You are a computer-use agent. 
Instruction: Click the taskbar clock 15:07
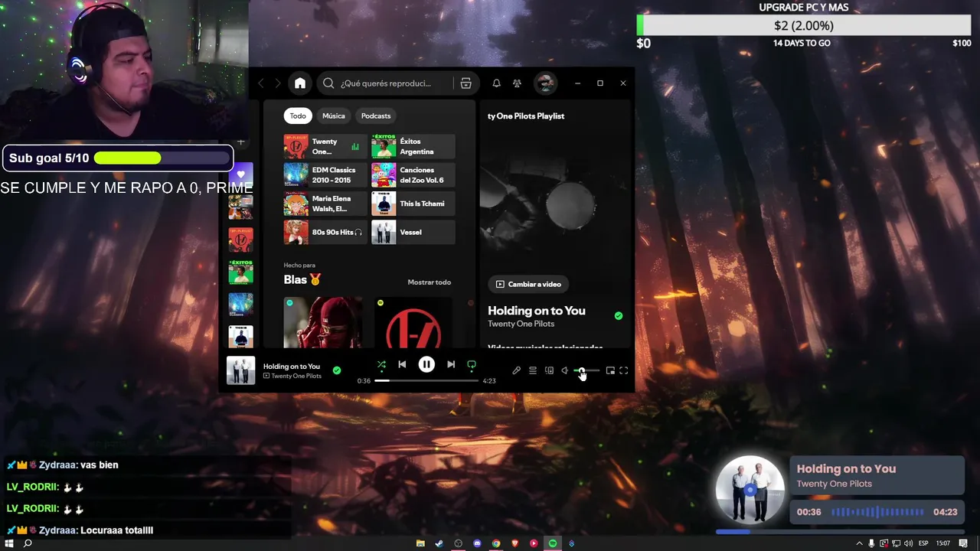[942, 543]
